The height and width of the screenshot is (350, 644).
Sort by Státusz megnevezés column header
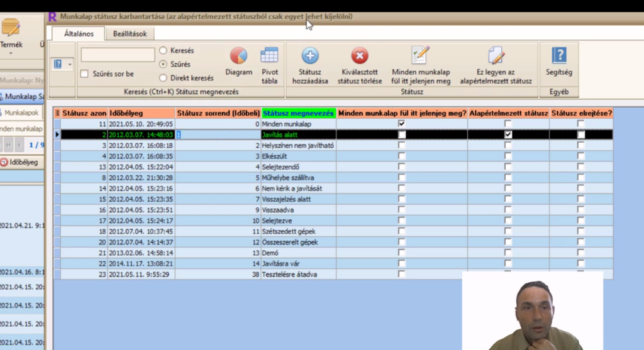point(299,113)
